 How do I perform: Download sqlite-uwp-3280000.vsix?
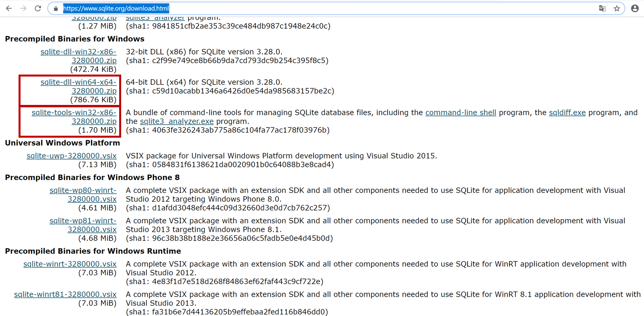(x=71, y=156)
